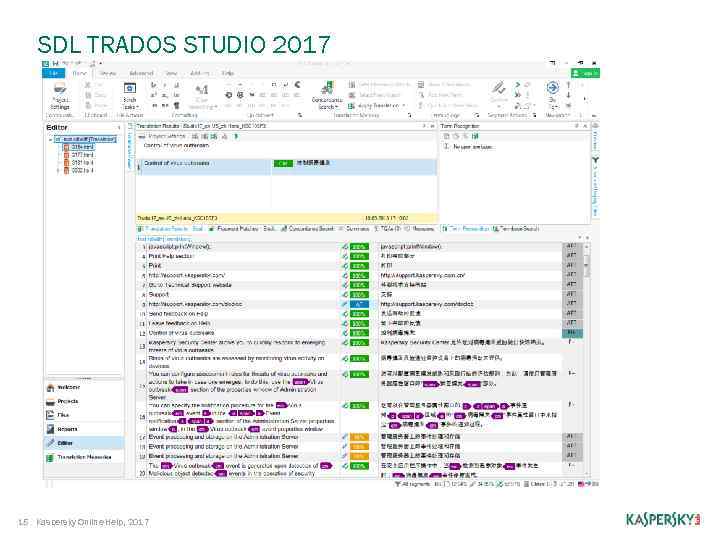720x540 pixels.
Task: Switch to the Advanced ribbon tab
Action: pyautogui.click(x=141, y=73)
